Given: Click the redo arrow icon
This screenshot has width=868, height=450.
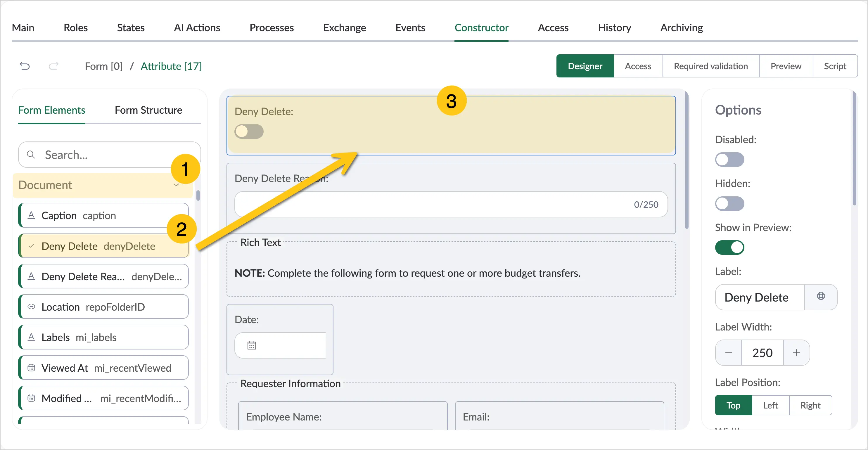Looking at the screenshot, I should [53, 66].
